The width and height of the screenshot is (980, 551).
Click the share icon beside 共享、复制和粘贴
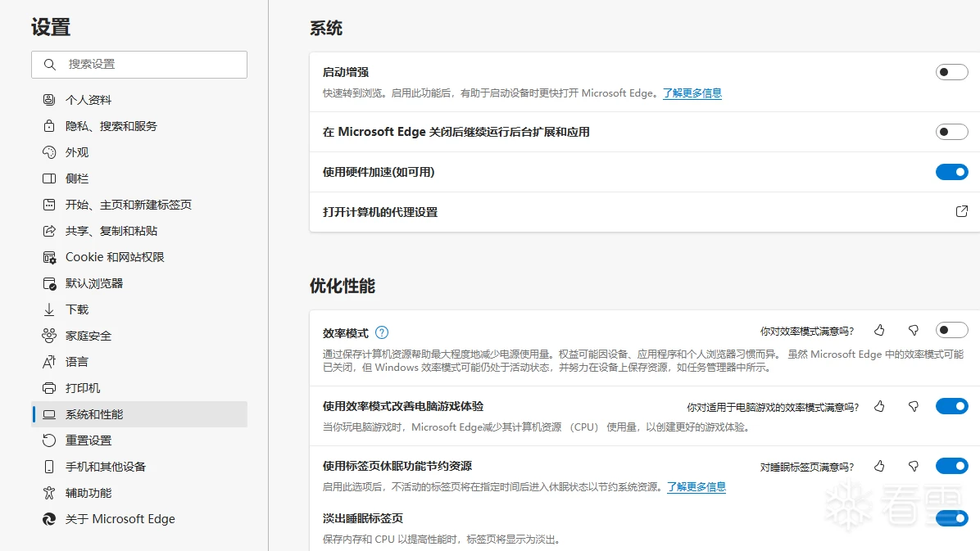click(48, 231)
